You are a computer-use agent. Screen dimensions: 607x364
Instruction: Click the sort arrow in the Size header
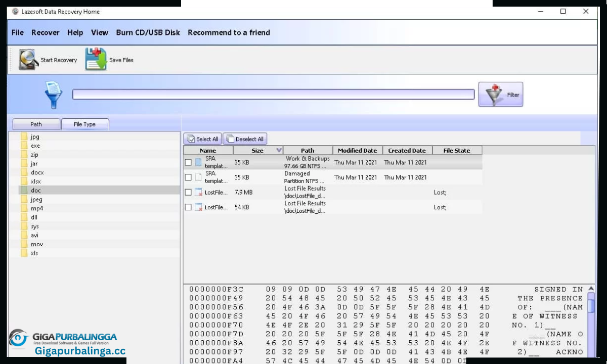click(x=279, y=151)
